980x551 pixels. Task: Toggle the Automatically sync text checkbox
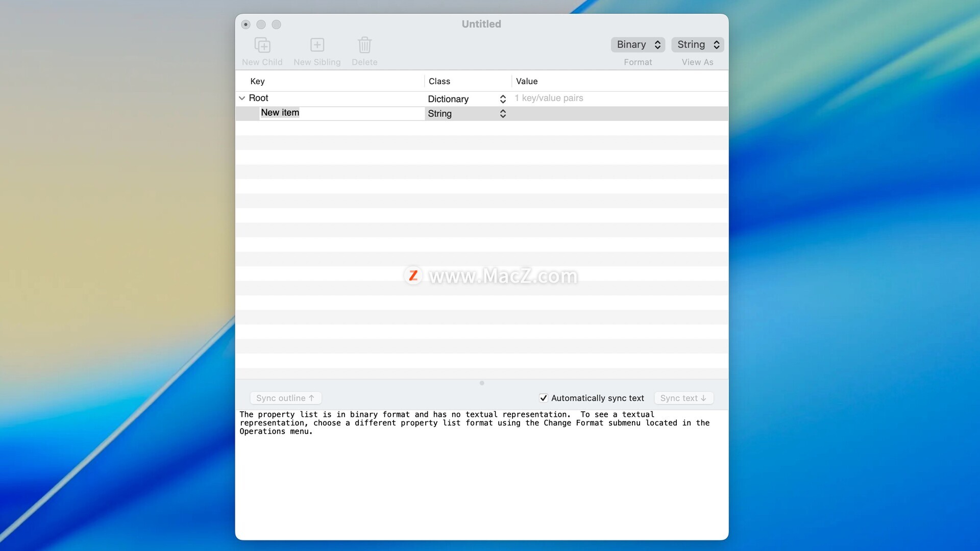[x=544, y=398]
